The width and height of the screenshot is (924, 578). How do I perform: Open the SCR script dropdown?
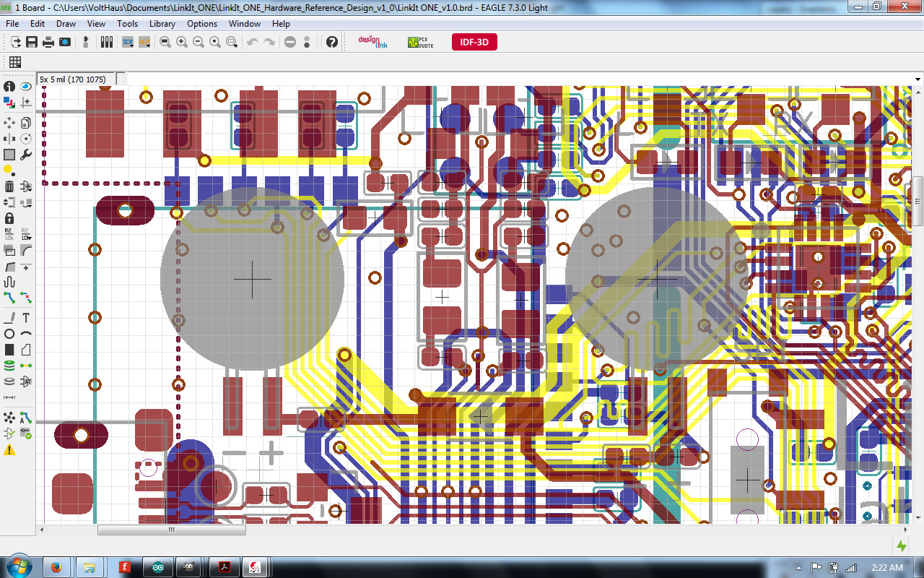tap(128, 43)
